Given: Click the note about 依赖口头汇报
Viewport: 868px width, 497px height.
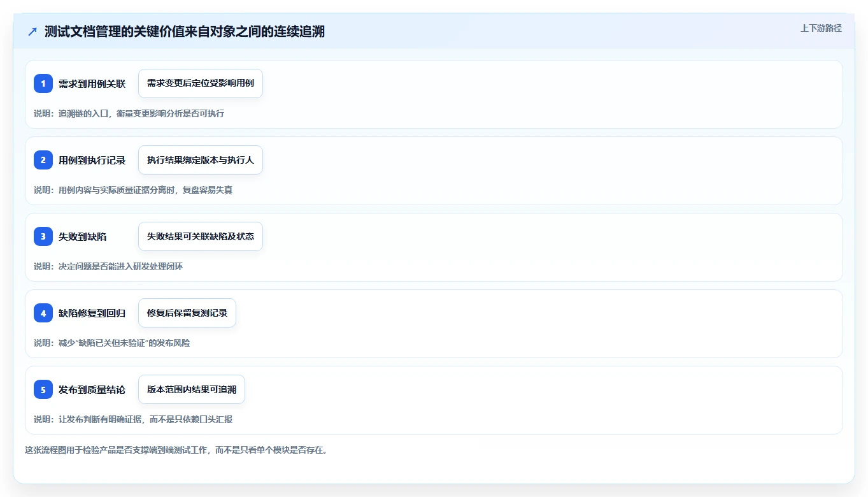Looking at the screenshot, I should pyautogui.click(x=133, y=419).
